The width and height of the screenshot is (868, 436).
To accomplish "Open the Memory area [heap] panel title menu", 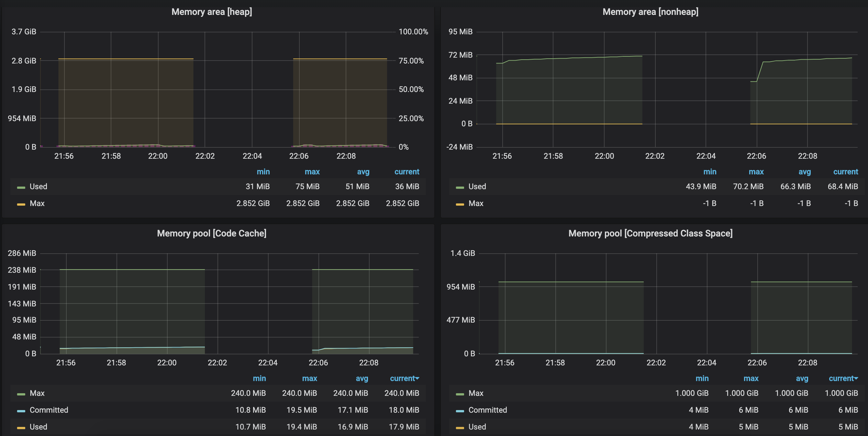I will click(212, 12).
